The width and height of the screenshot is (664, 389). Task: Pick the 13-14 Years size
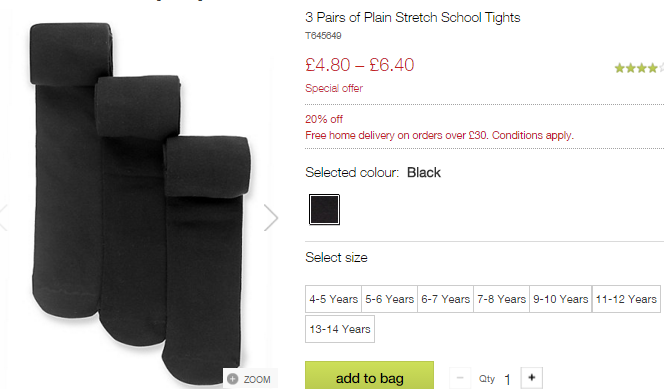[340, 329]
